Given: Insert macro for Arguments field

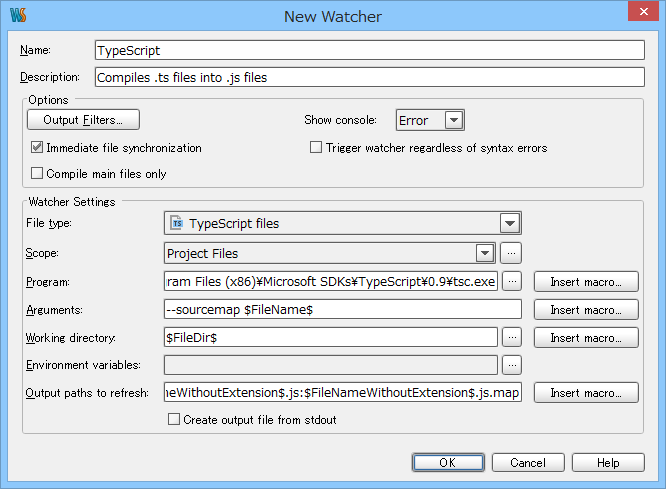Looking at the screenshot, I should (x=586, y=310).
